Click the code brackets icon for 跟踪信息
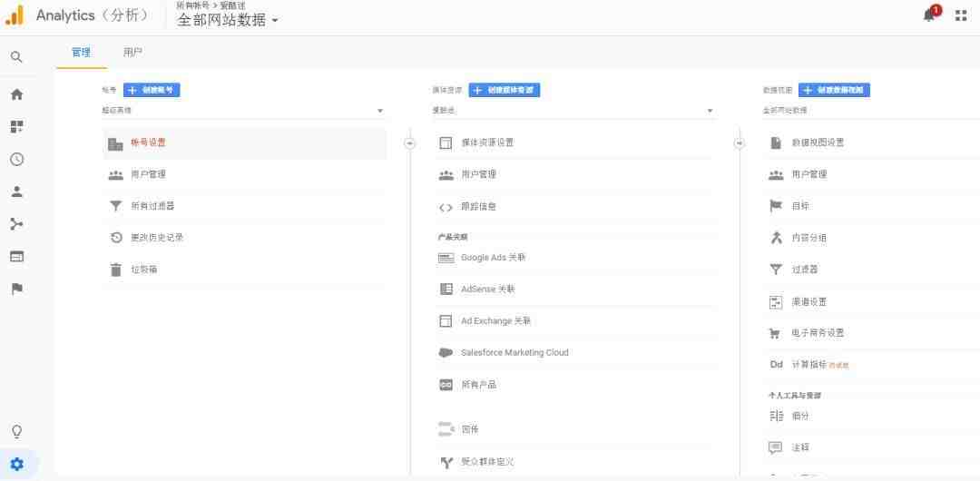The image size is (980, 481). tap(446, 207)
